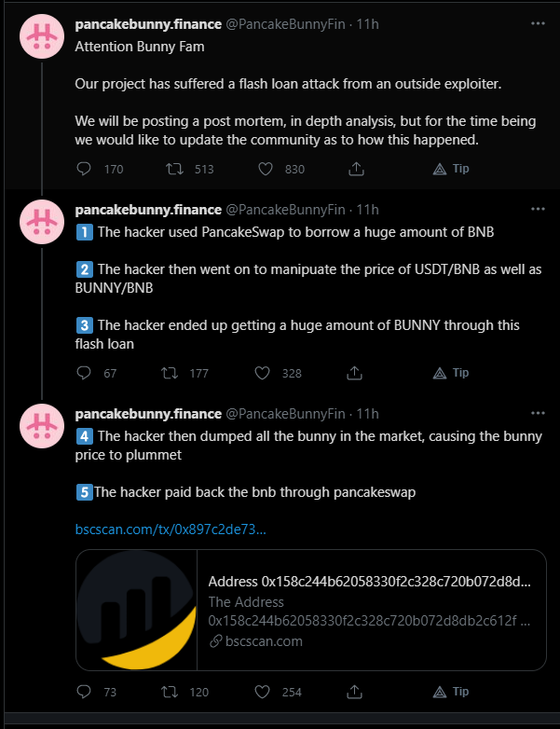Viewport: 560px width, 729px height.
Task: Like the third tweet with 254 likes
Action: [x=262, y=692]
